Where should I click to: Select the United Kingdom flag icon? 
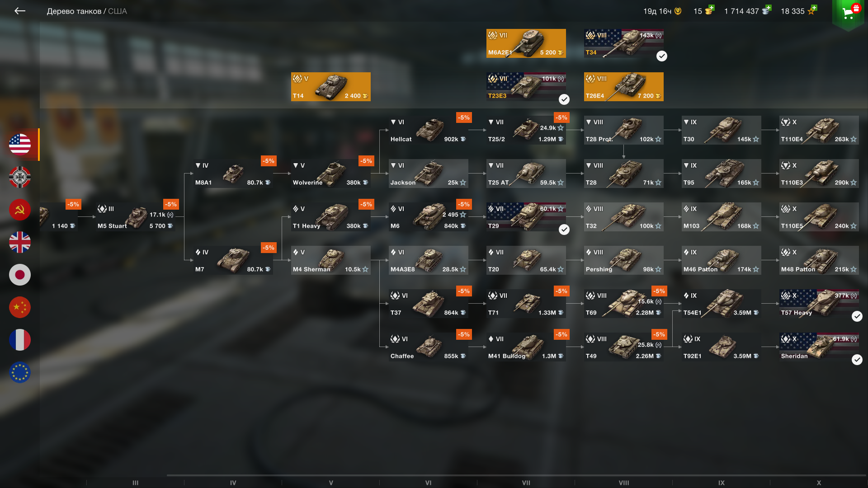coord(20,242)
